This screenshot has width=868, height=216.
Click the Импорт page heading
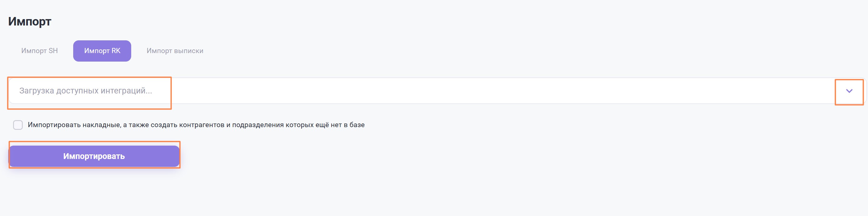pyautogui.click(x=30, y=22)
